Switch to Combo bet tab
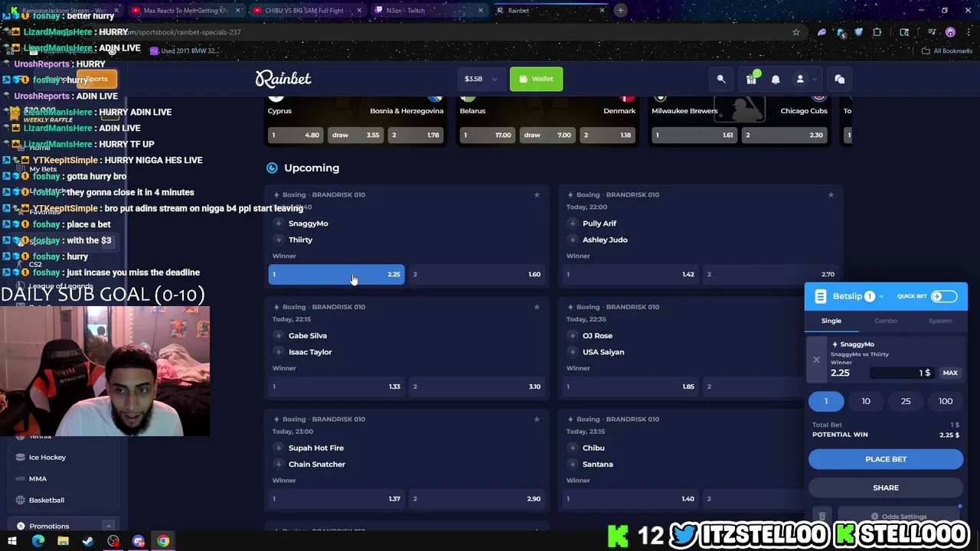Viewport: 980px width, 551px height. [x=886, y=321]
